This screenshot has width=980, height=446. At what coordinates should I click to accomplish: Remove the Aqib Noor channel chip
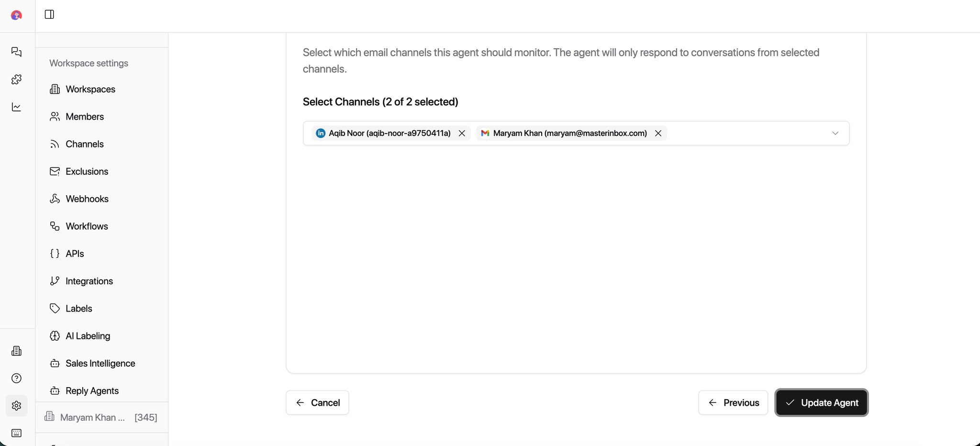pos(461,133)
